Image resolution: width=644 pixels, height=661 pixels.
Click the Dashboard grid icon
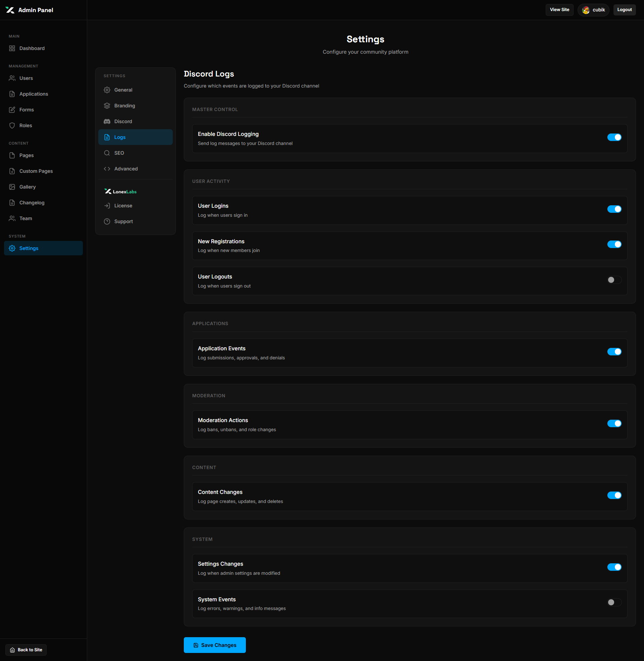12,48
